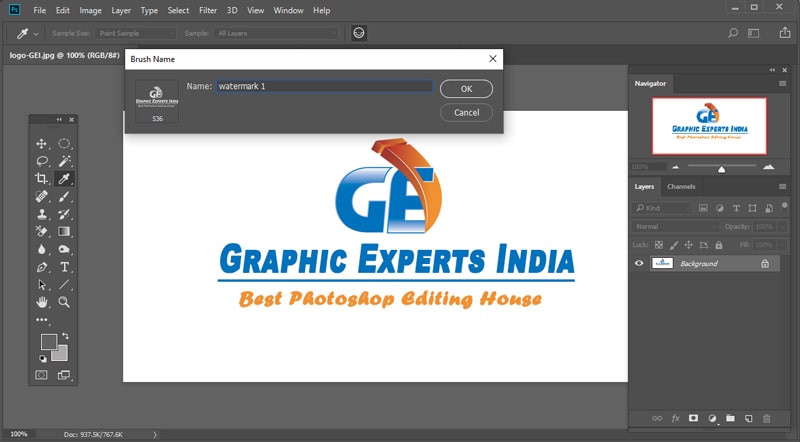Viewport: 800px width, 442px height.
Task: Swap foreground and background colors
Action: point(65,336)
